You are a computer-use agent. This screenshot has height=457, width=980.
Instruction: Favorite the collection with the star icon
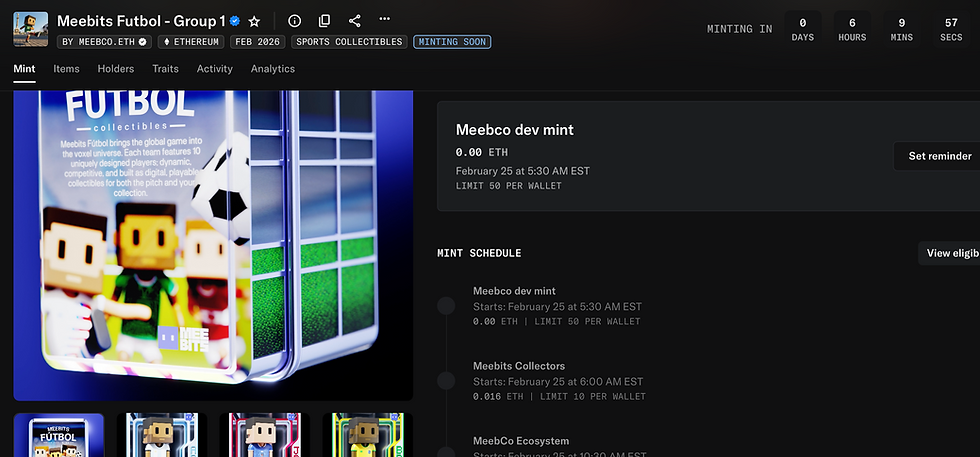[x=254, y=21]
